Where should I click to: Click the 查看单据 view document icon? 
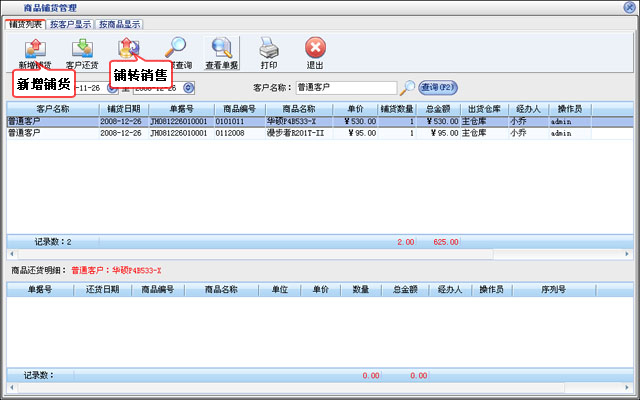[x=222, y=47]
